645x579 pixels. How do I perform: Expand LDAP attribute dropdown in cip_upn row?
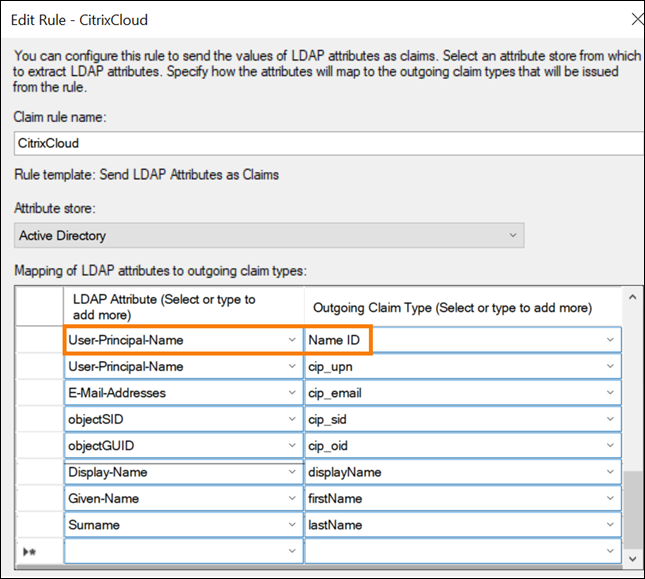tap(292, 366)
